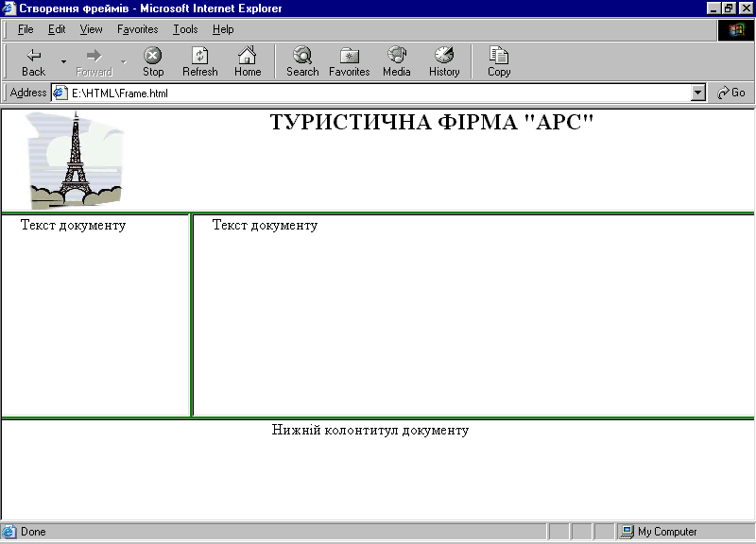Restore down the browser window
The image size is (756, 544).
[x=729, y=8]
